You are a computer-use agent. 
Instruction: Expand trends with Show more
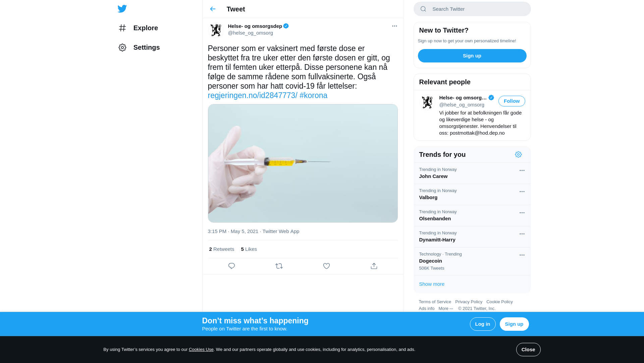[x=432, y=284]
